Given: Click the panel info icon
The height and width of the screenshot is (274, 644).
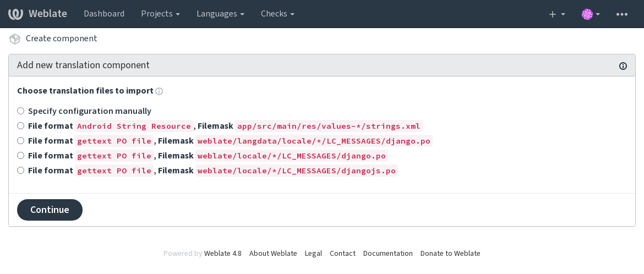Looking at the screenshot, I should (623, 65).
